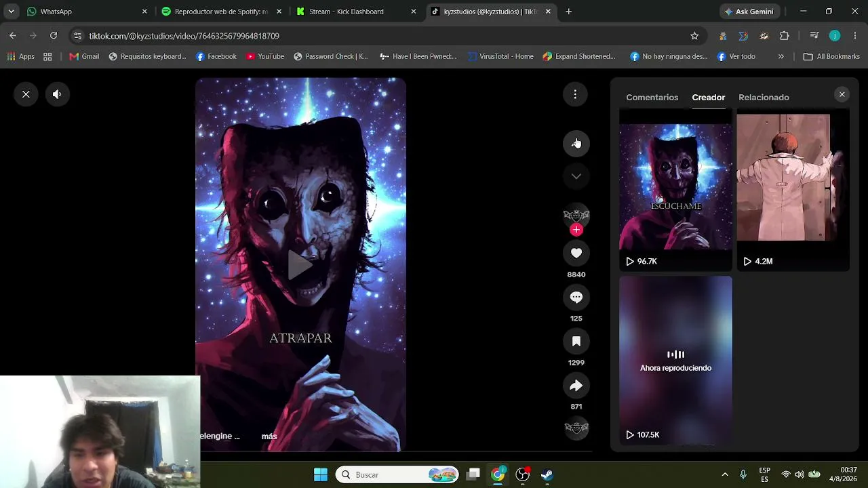
Task: Open the "Have I Been Pwned" bookmark
Action: [418, 57]
